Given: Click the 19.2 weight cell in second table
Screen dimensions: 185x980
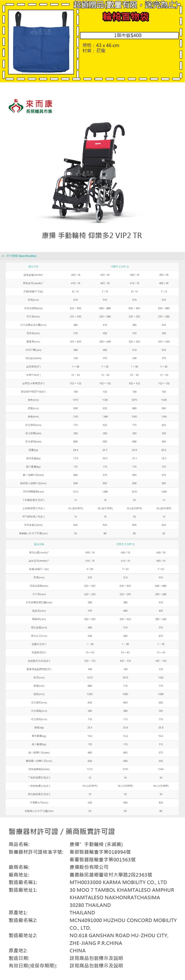Looking at the screenshot, I should [x=125, y=736].
